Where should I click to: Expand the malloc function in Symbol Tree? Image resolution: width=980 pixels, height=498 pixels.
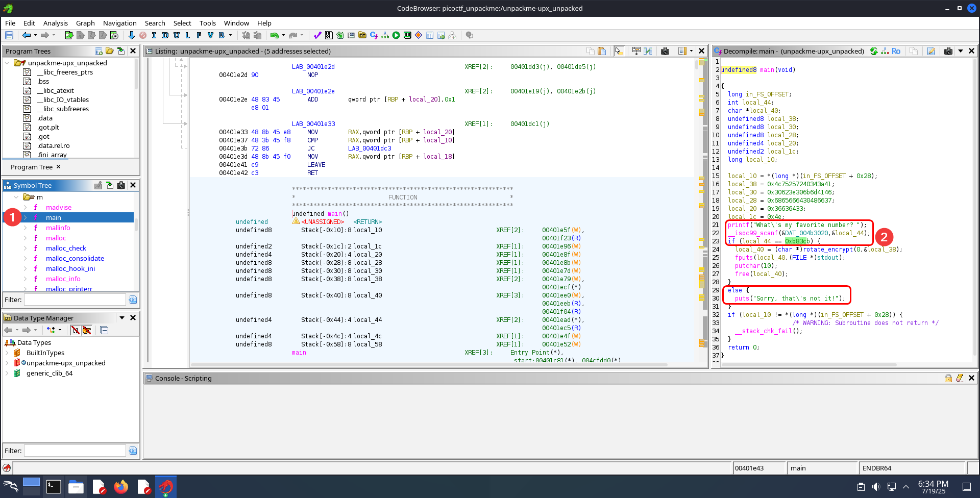coord(26,238)
